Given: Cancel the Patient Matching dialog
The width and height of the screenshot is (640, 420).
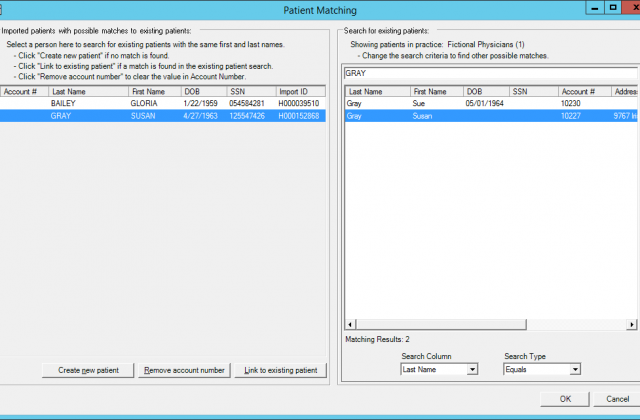Looking at the screenshot, I should pos(617,398).
